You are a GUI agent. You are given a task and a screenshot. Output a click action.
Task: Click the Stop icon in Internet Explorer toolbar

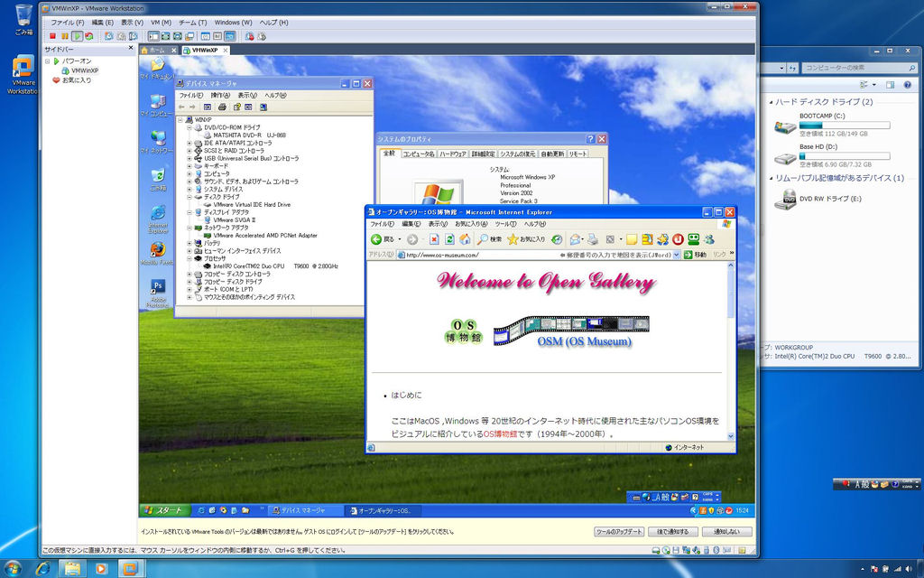point(434,238)
